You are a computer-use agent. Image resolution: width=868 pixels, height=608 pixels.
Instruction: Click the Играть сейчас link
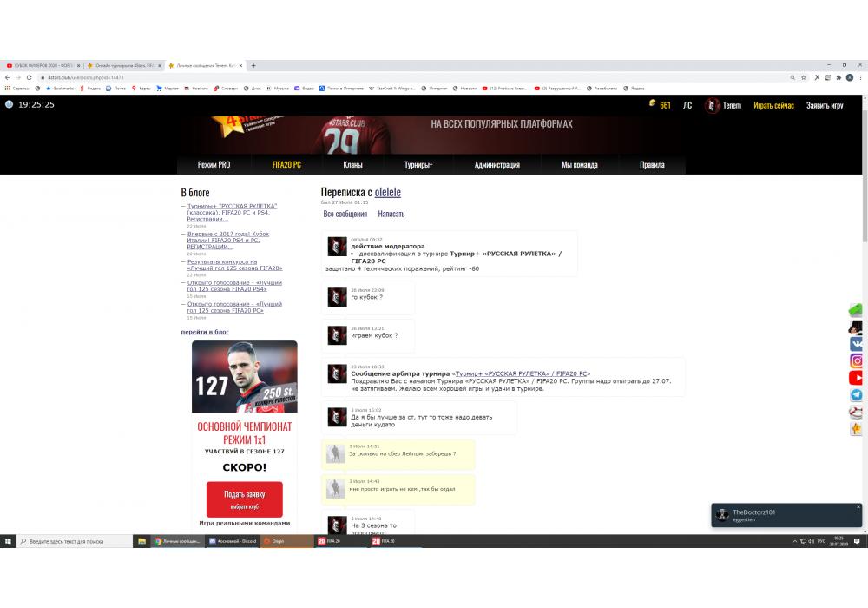[773, 105]
